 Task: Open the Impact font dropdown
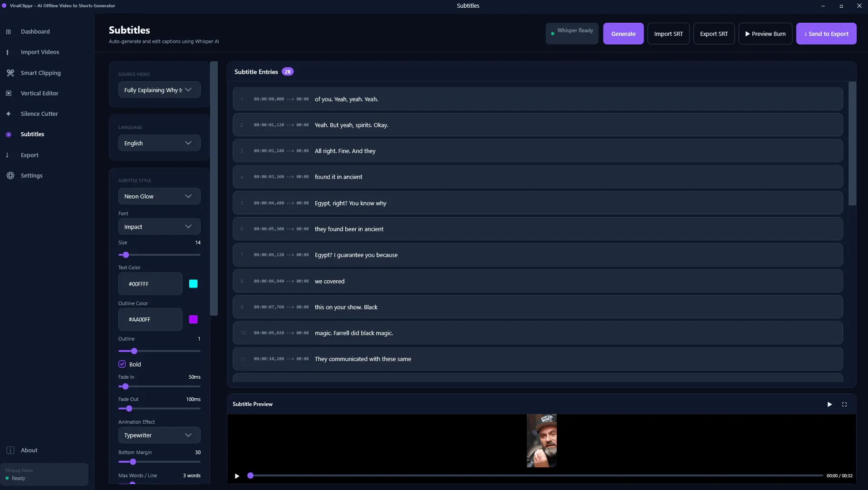[x=159, y=227]
